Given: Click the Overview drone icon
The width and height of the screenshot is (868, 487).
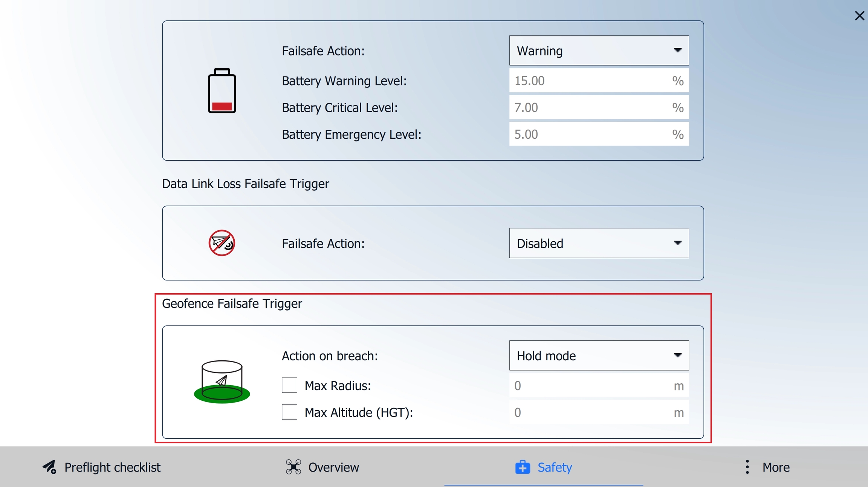Looking at the screenshot, I should point(293,467).
